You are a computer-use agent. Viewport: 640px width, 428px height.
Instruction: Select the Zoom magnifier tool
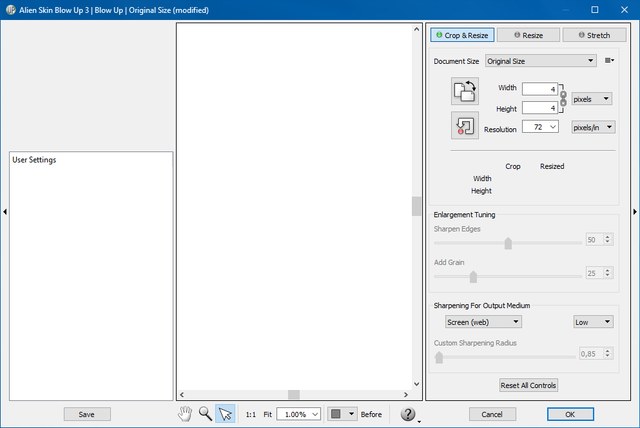click(x=205, y=414)
